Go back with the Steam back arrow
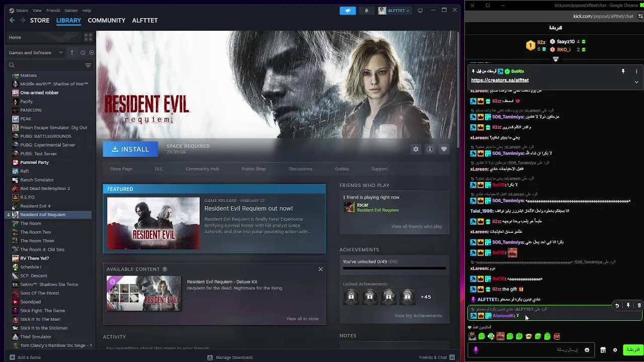The height and width of the screenshot is (362, 644). pos(12,20)
